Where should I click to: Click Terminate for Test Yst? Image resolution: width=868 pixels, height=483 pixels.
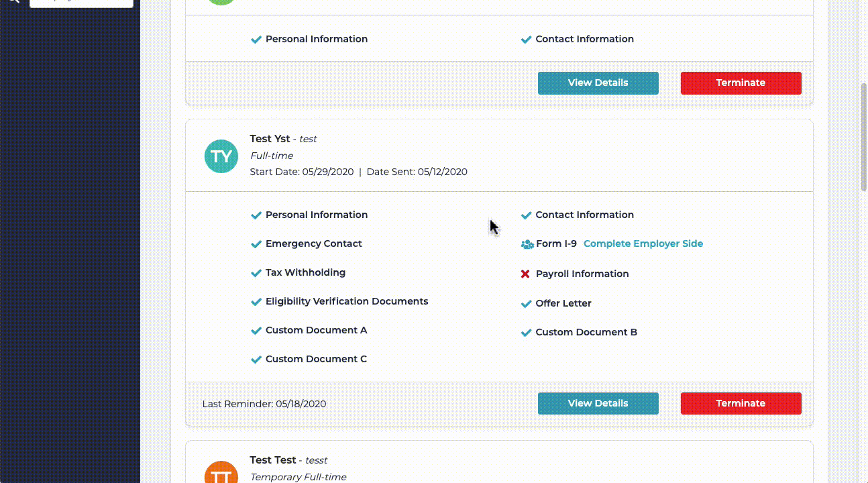(741, 403)
